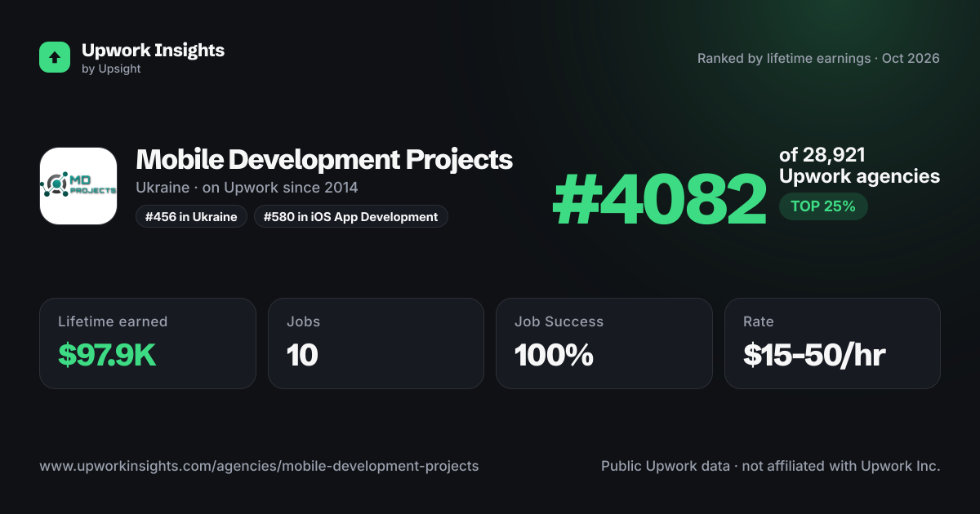The width and height of the screenshot is (980, 514).
Task: Click 'of 28,921 Upwork agencies' text
Action: 859,166
